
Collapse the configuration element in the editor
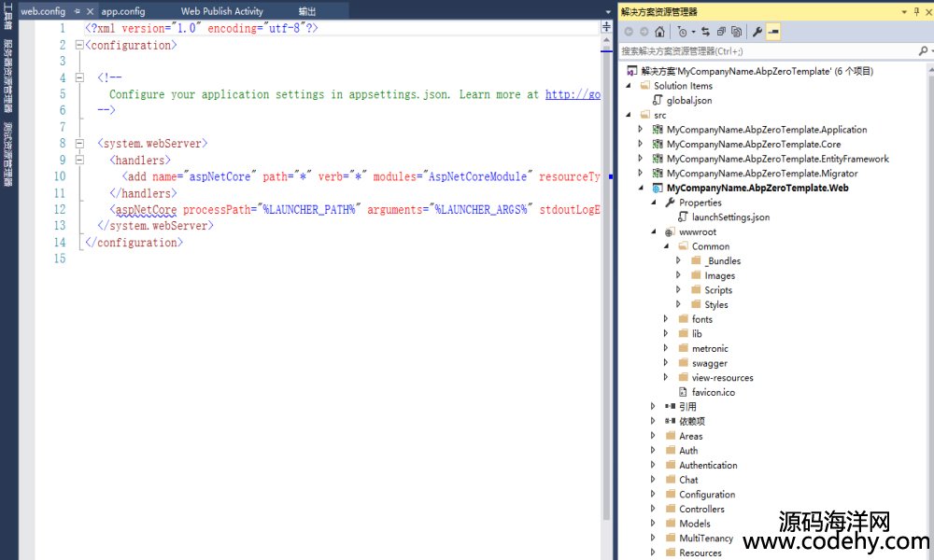click(78, 45)
